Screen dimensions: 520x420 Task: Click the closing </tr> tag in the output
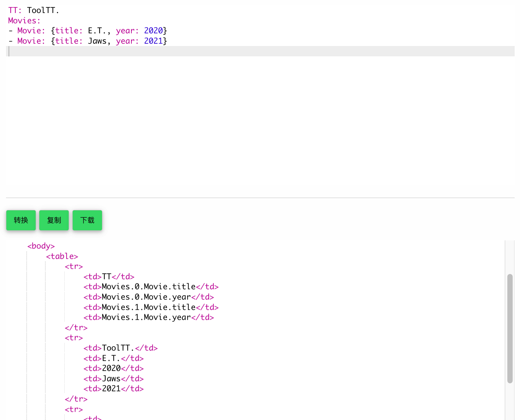(x=76, y=328)
